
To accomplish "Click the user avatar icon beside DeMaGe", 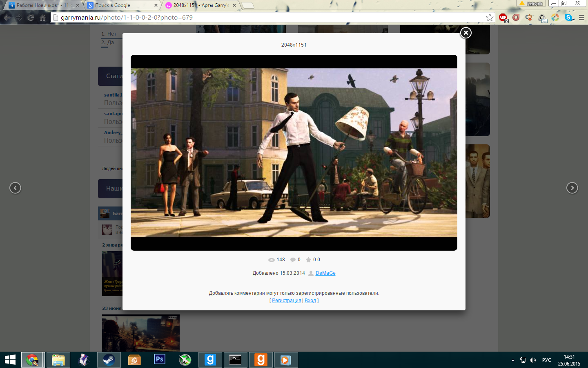I will 311,273.
